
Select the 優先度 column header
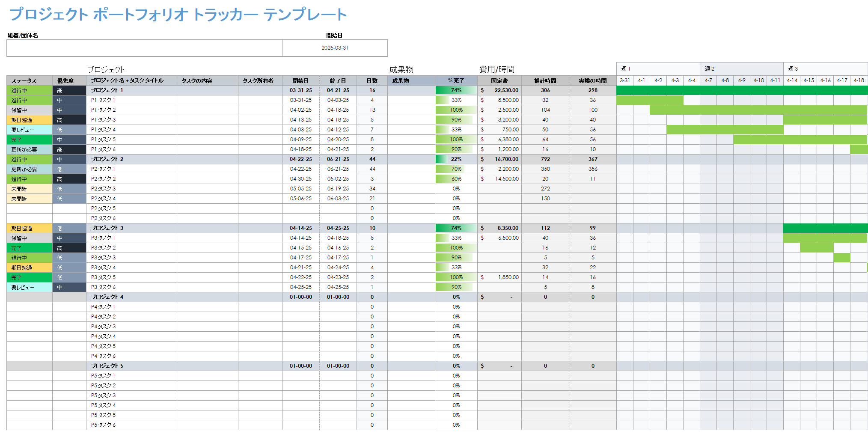69,80
